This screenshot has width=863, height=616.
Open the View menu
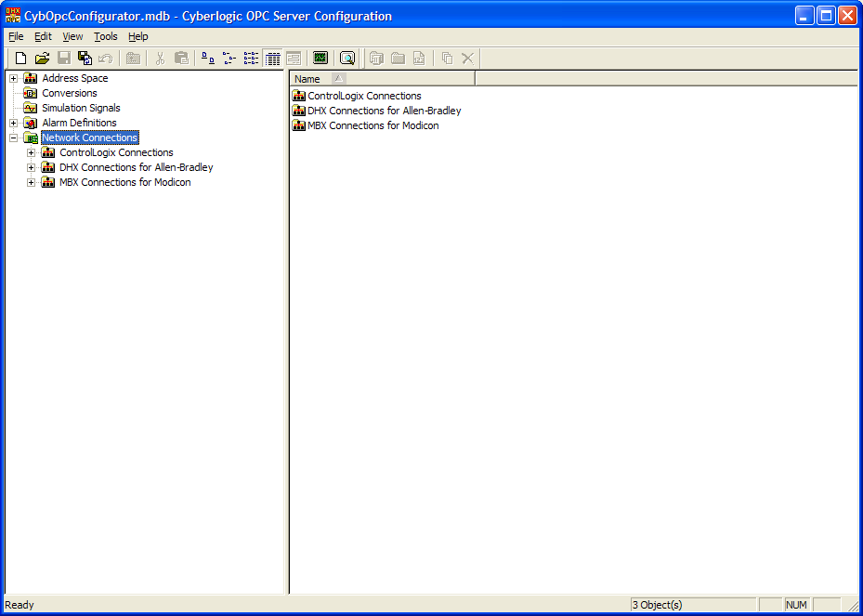point(72,36)
